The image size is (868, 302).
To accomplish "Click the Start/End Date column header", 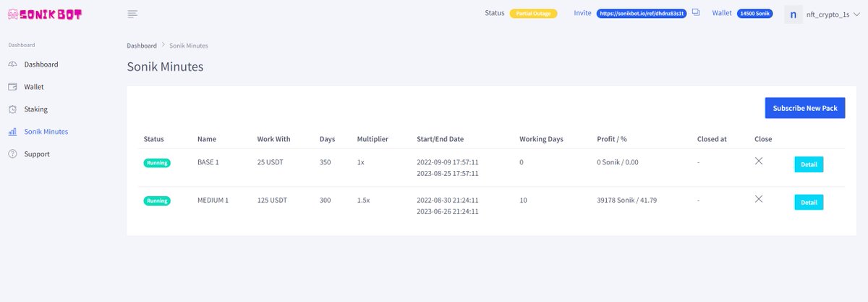I will [x=441, y=139].
